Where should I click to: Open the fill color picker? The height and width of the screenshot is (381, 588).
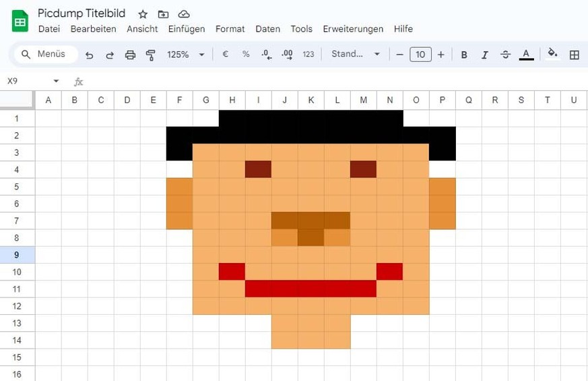pos(552,54)
